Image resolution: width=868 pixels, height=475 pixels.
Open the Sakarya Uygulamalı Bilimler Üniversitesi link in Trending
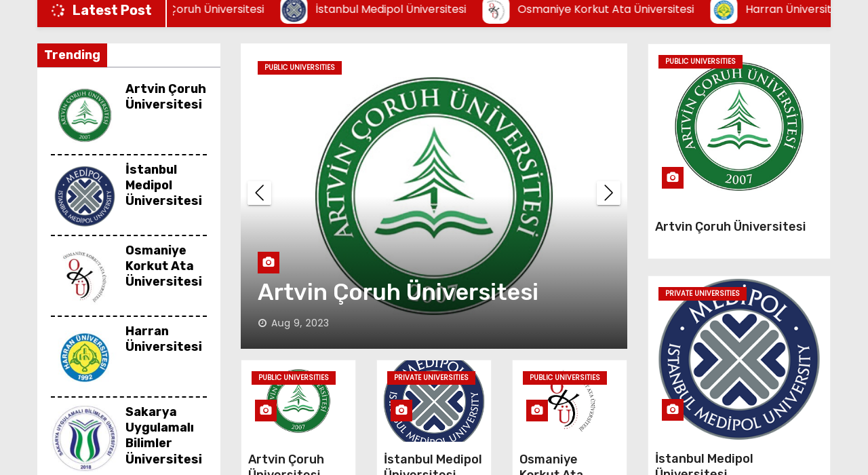163,436
